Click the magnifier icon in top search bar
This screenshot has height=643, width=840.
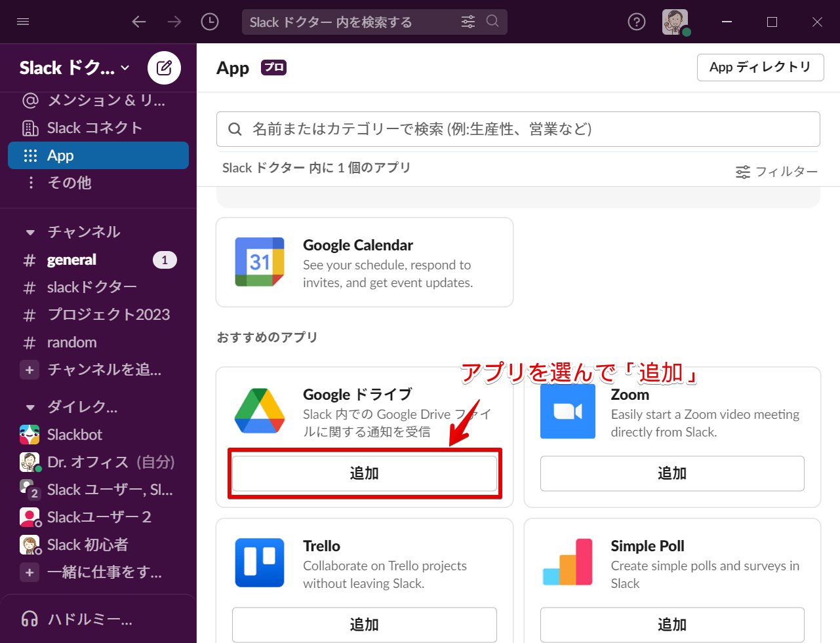[x=492, y=21]
